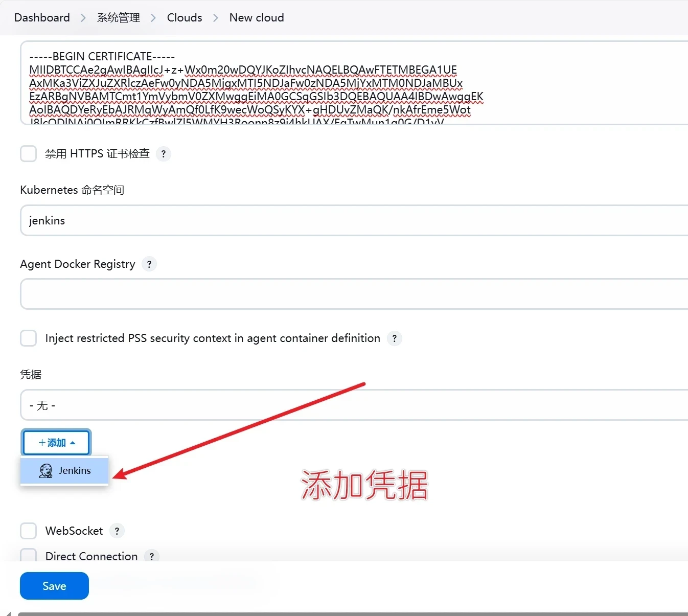Go to Dashboard breadcrumb
The image size is (688, 616).
click(x=42, y=18)
